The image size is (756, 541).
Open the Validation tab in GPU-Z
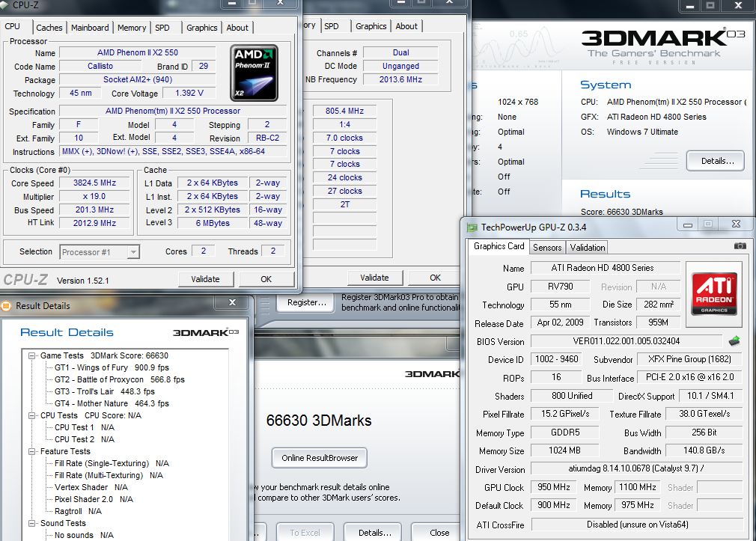(x=588, y=248)
